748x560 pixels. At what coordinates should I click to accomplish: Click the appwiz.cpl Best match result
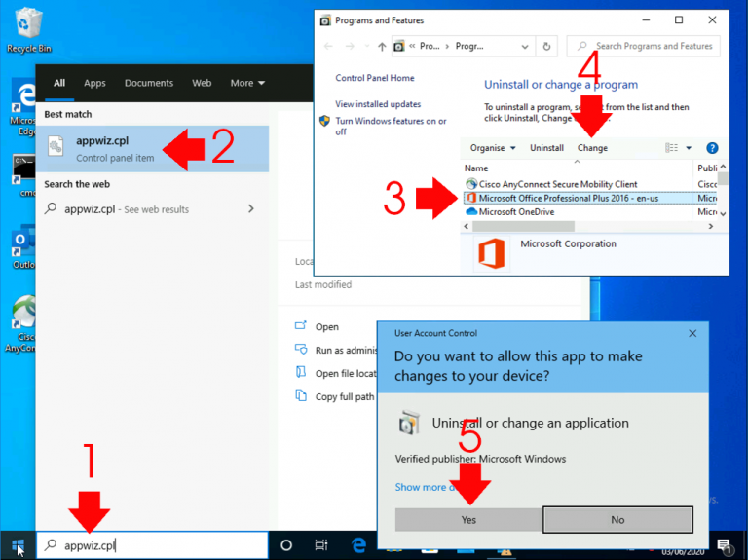pos(152,149)
